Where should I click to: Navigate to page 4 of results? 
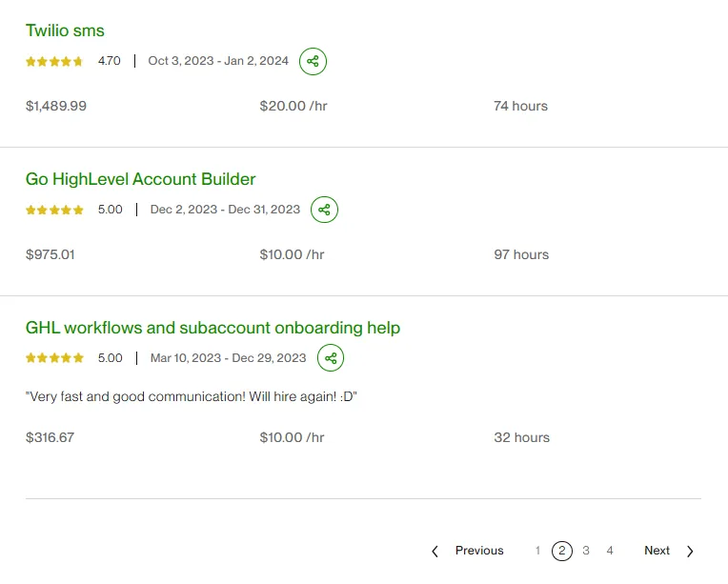coord(610,551)
